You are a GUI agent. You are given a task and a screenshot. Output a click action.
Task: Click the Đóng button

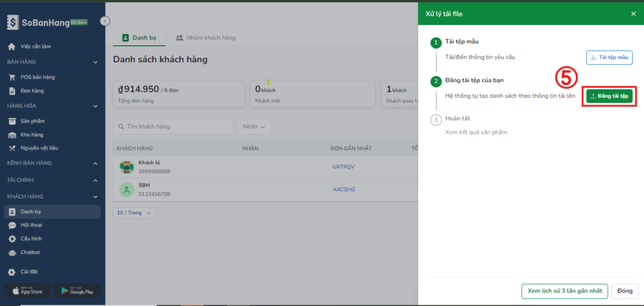tap(625, 291)
